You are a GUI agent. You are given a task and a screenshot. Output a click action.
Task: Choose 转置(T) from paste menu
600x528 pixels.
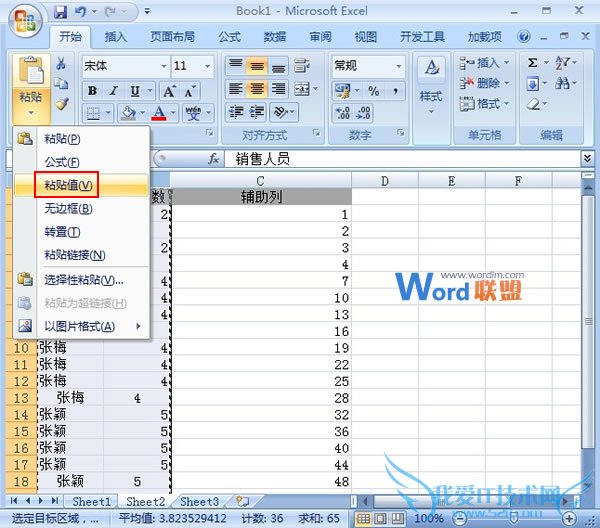click(x=81, y=232)
